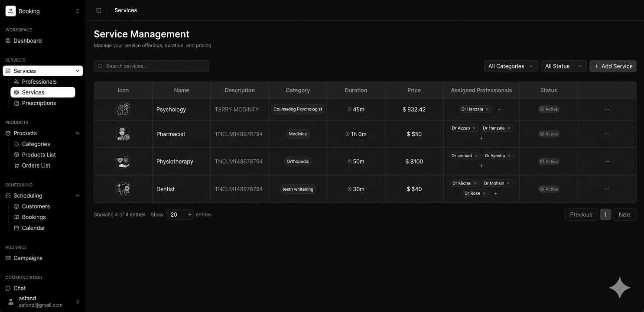Click the Add Service button
644x312 pixels.
[x=613, y=66]
